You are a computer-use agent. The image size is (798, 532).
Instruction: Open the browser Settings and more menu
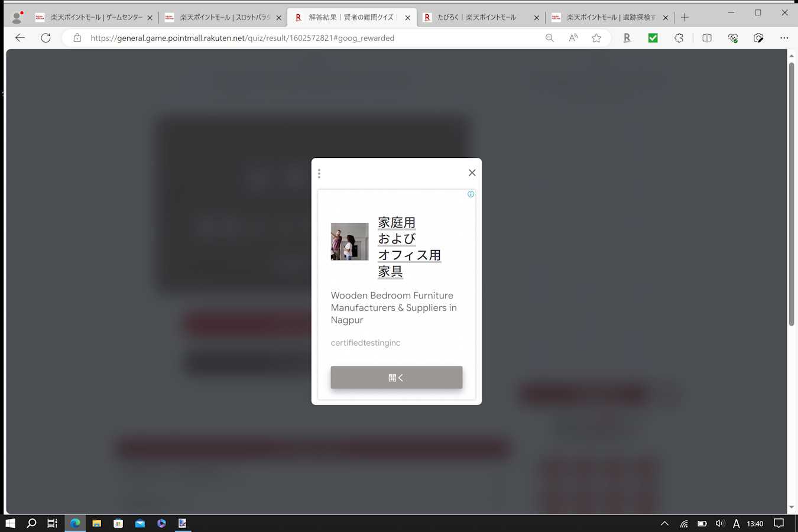pos(784,38)
